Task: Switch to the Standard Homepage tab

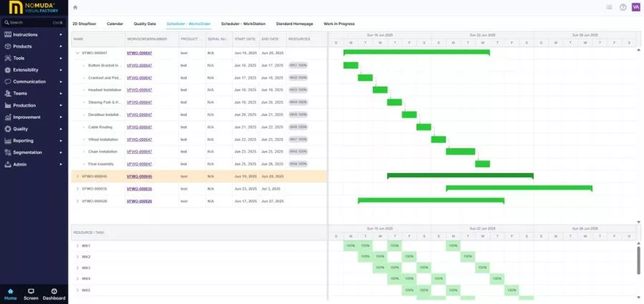Action: point(295,24)
